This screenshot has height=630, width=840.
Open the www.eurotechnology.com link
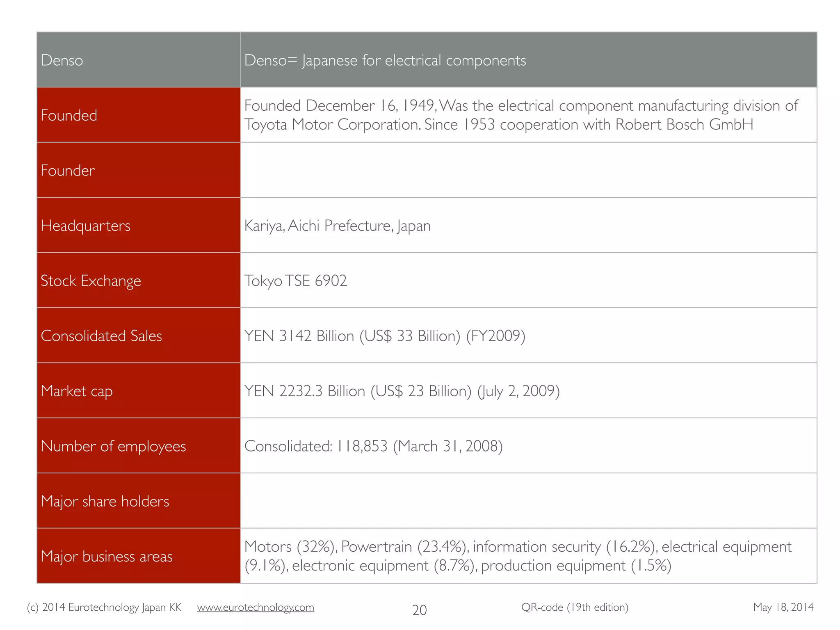[x=256, y=607]
